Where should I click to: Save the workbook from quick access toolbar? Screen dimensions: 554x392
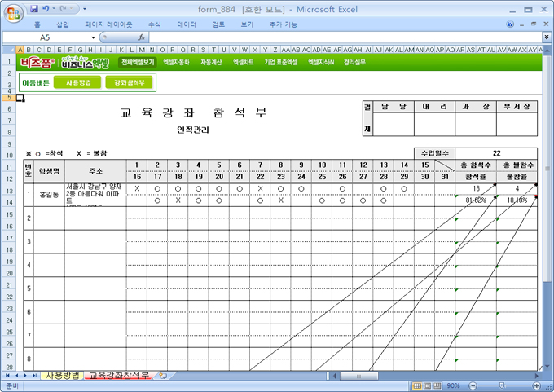click(x=33, y=9)
